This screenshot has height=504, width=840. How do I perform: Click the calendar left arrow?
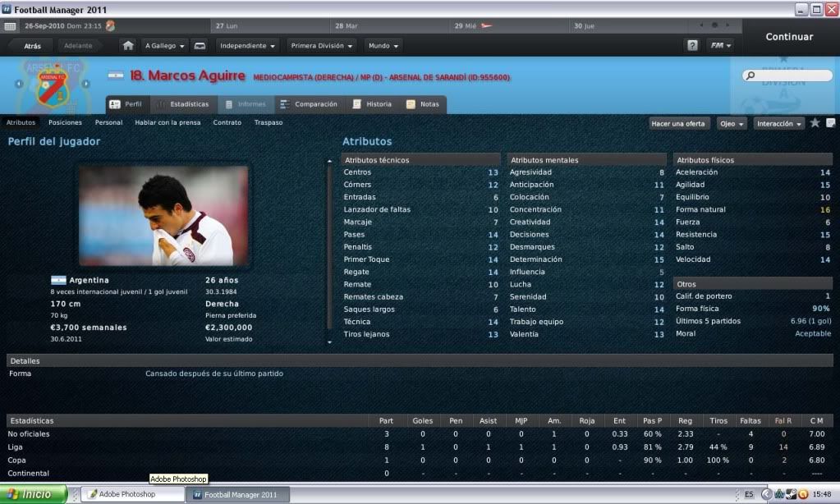701,25
